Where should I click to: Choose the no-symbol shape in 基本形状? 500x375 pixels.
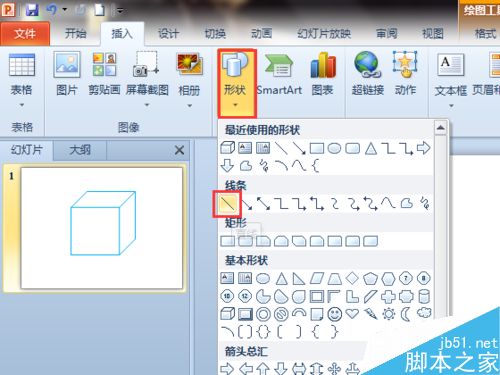(281, 314)
